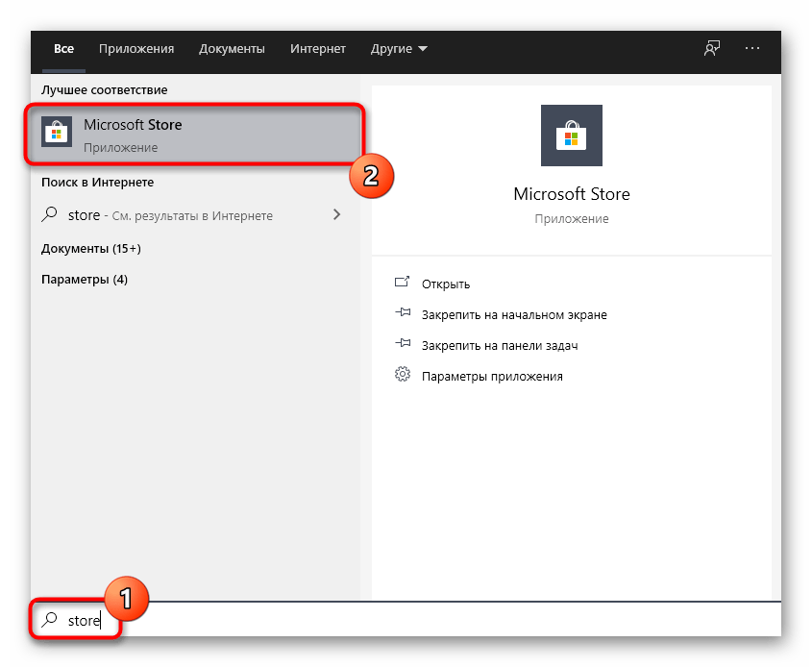Expand the 'Параметры (4)' results group
Screen dimensions: 812x667
(x=85, y=280)
